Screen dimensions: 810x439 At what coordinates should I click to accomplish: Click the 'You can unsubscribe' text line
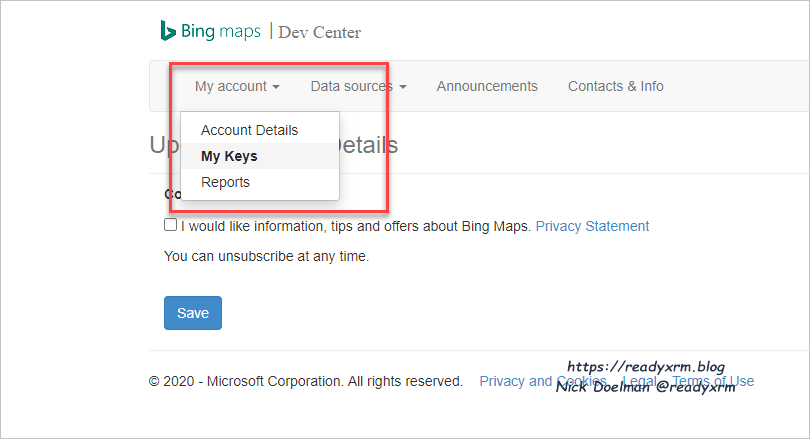[x=267, y=256]
